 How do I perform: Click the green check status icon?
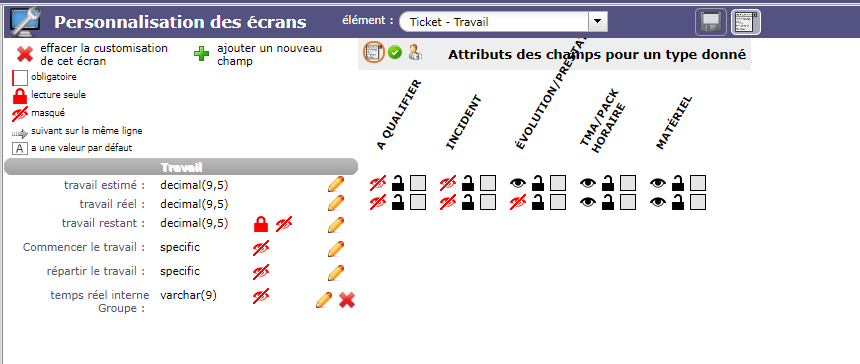394,53
